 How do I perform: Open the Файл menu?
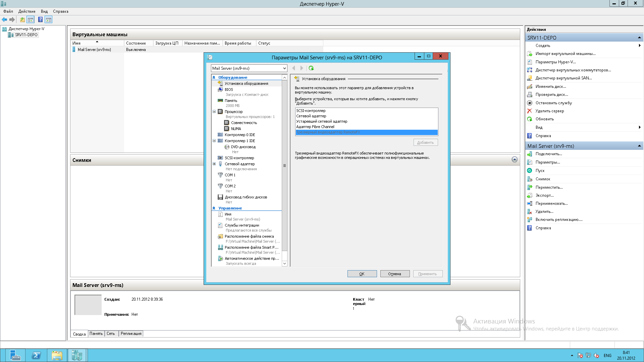8,11
